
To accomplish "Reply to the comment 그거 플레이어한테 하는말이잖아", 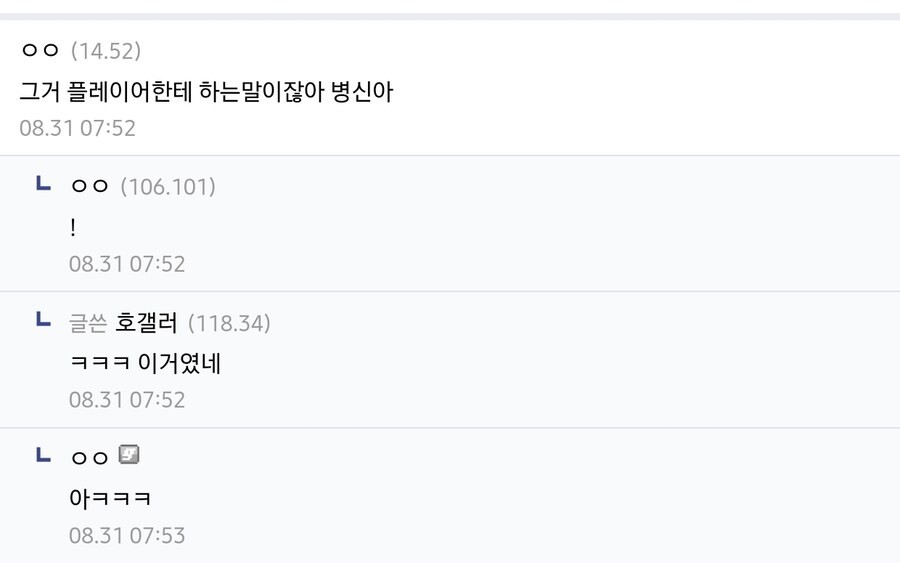I will pyautogui.click(x=206, y=91).
